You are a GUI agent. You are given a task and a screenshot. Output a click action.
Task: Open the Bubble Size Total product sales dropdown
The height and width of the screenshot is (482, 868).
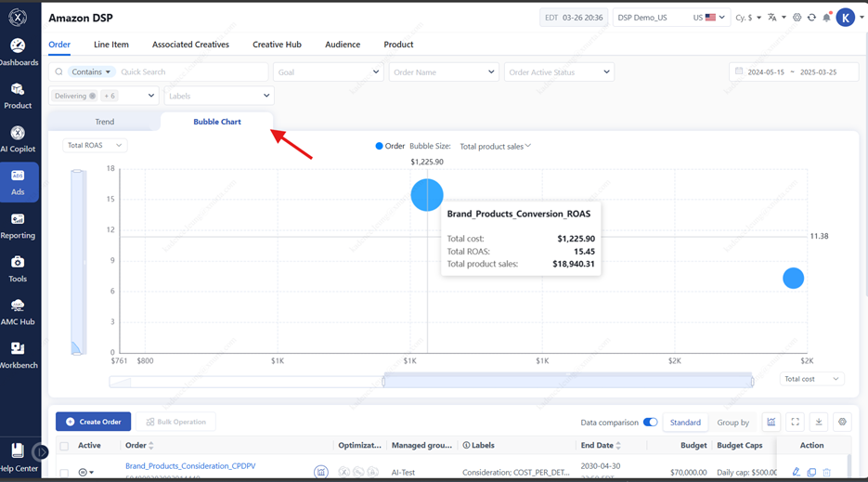click(x=495, y=146)
